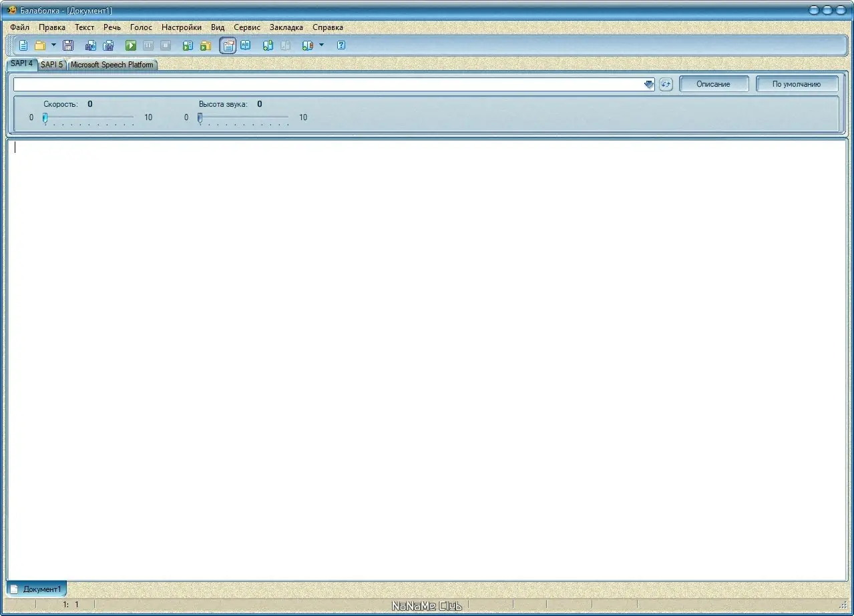Click inside the main text editing area
Viewport: 854px width, 616px height.
click(x=427, y=360)
